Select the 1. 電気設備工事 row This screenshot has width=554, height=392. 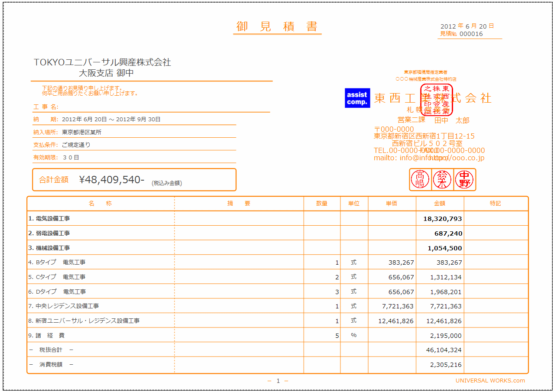(x=49, y=219)
